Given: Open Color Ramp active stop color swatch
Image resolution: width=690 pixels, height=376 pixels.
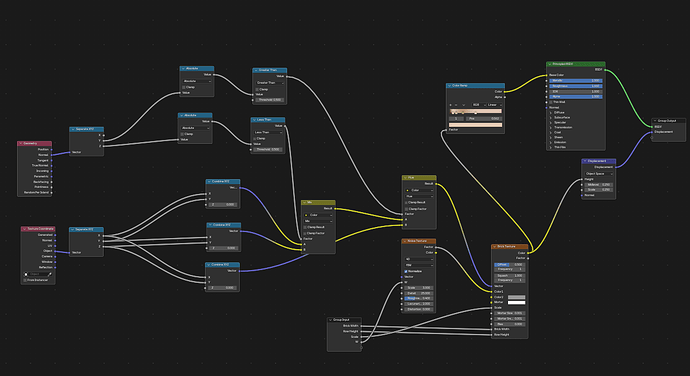Looking at the screenshot, I should [x=475, y=125].
